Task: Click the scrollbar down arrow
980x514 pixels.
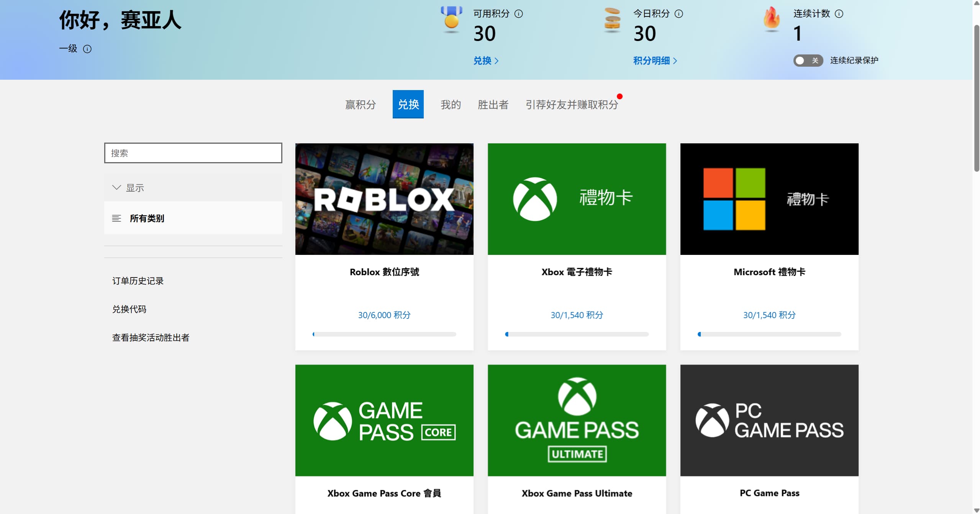Action: pos(977,510)
